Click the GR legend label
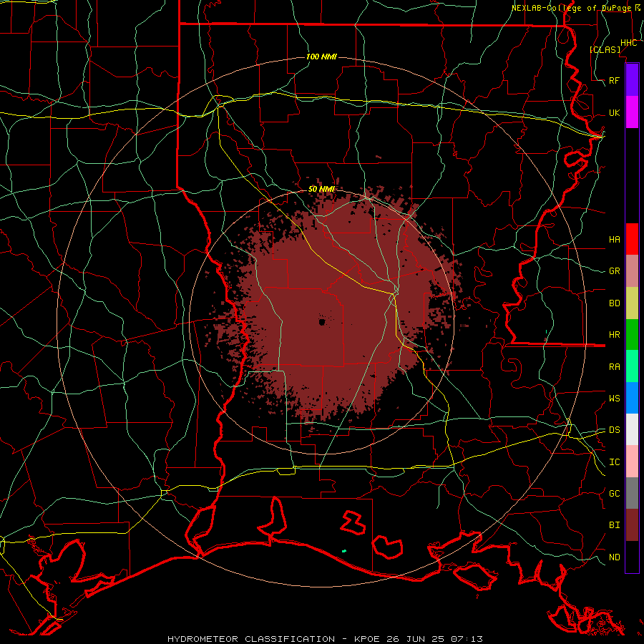Viewport: 644px width, 644px height. click(614, 271)
